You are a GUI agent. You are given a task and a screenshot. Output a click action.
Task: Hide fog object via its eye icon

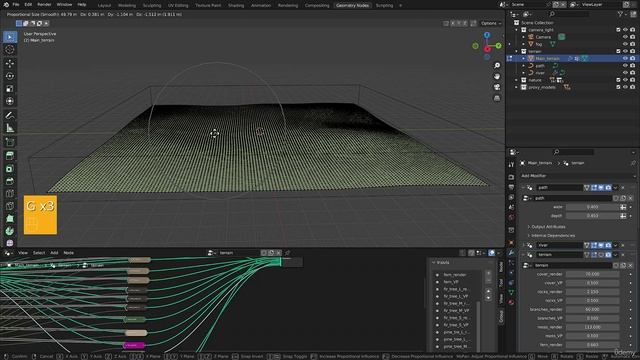click(625, 44)
